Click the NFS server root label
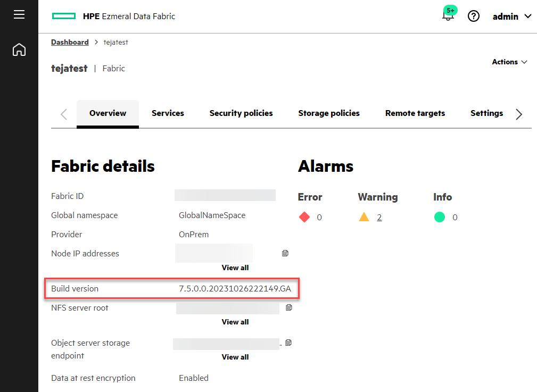 point(79,308)
